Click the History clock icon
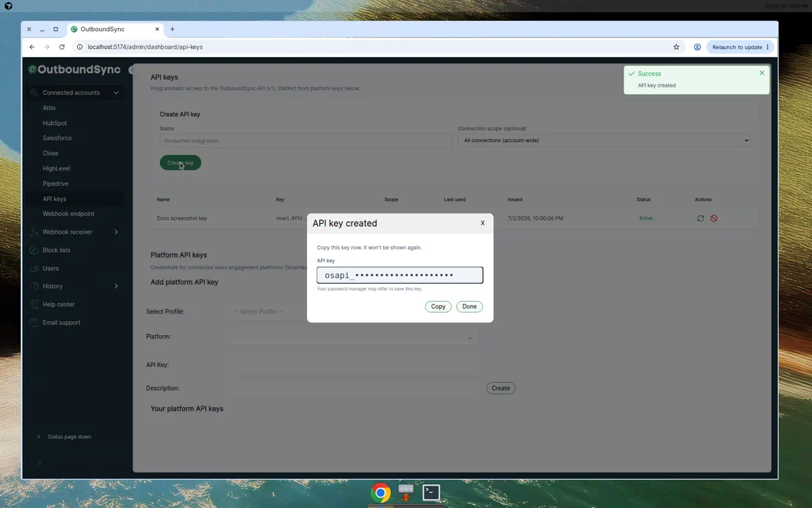 [x=34, y=286]
